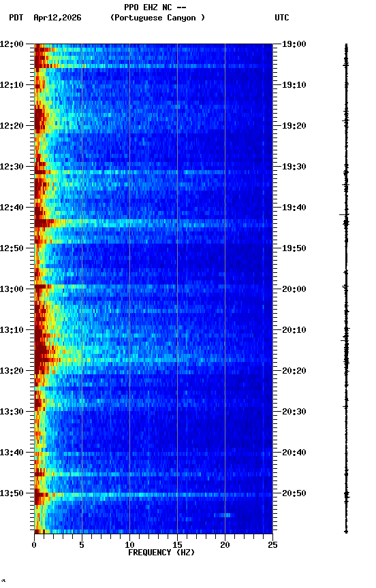Click the '13:00' PDT time label

click(12, 289)
